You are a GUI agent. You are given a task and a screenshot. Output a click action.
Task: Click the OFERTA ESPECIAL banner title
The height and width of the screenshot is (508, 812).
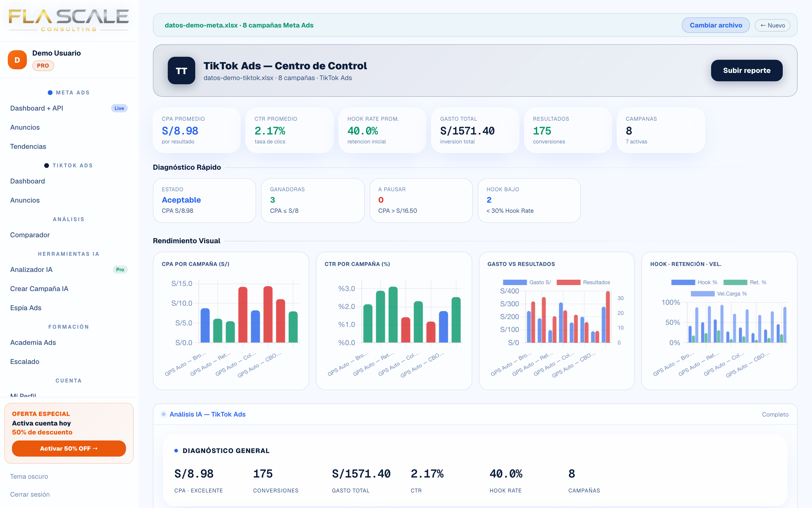click(41, 414)
